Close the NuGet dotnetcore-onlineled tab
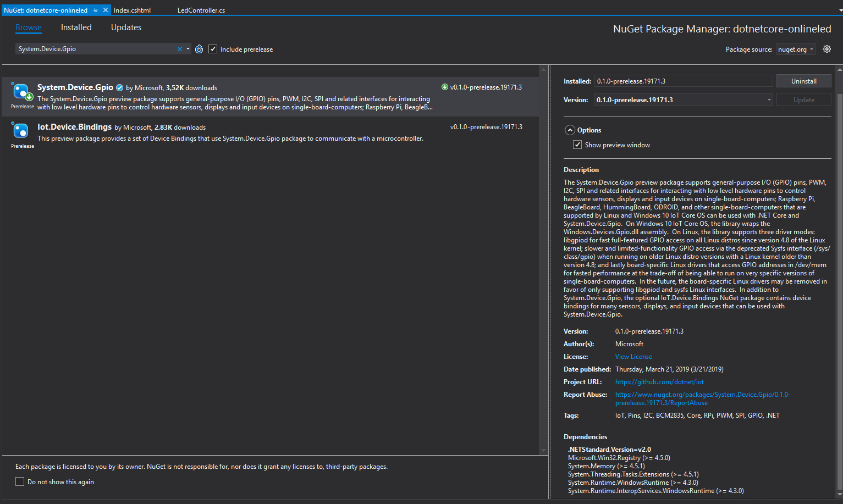Image resolution: width=843 pixels, height=504 pixels. tap(106, 10)
